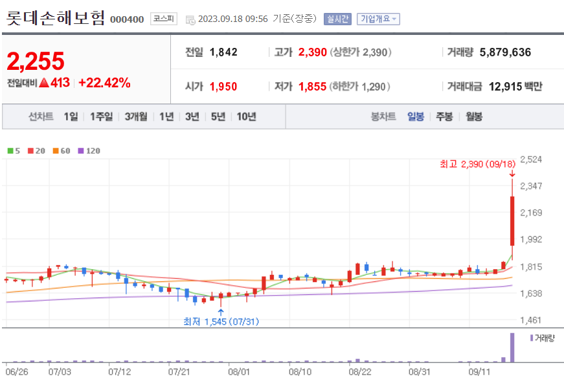Click the 1,461 price axis label
Image resolution: width=564 pixels, height=392 pixels.
coord(531,320)
